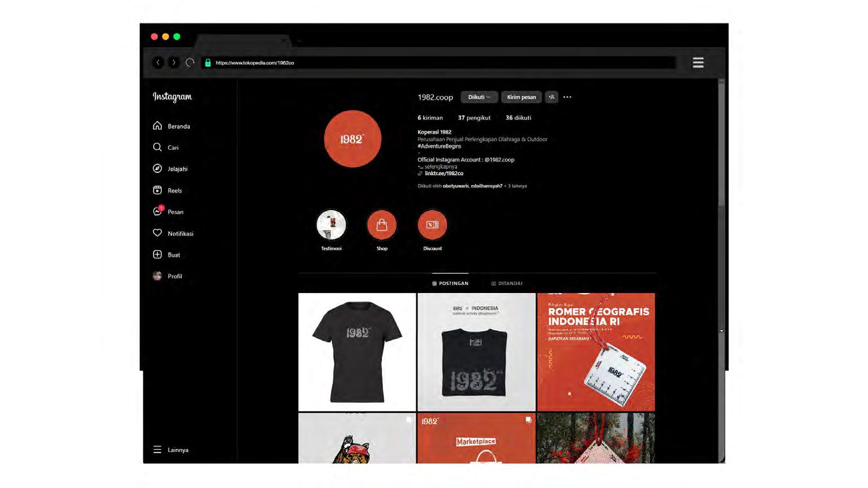
Task: Click the 'Perusahaan Penjual Perlengkapan Olahraga & Outdoor' text
Action: (482, 139)
